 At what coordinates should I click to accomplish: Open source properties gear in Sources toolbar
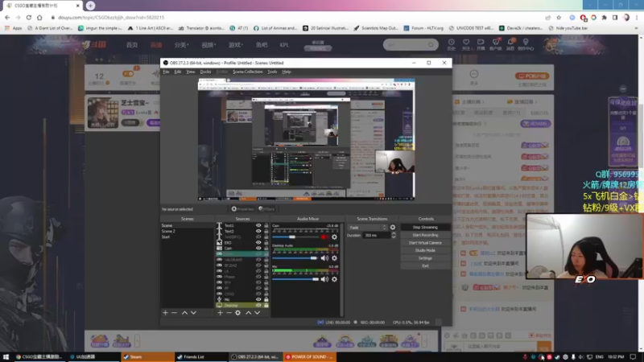pos(237,313)
